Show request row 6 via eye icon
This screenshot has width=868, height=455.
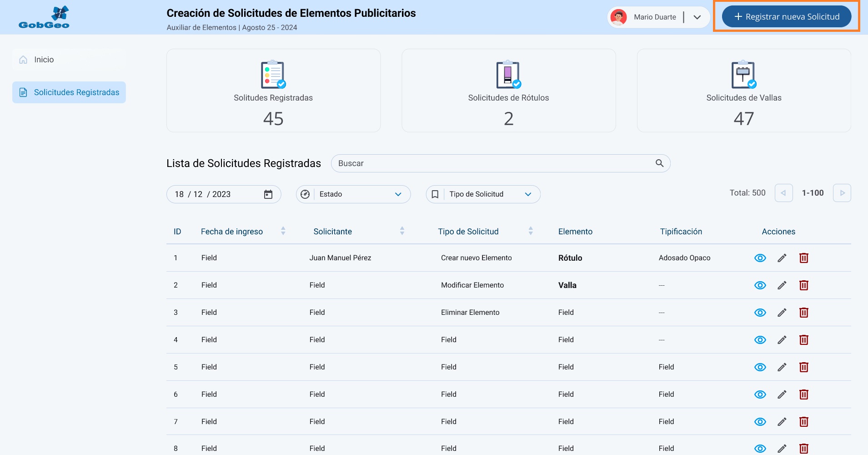[x=760, y=394]
